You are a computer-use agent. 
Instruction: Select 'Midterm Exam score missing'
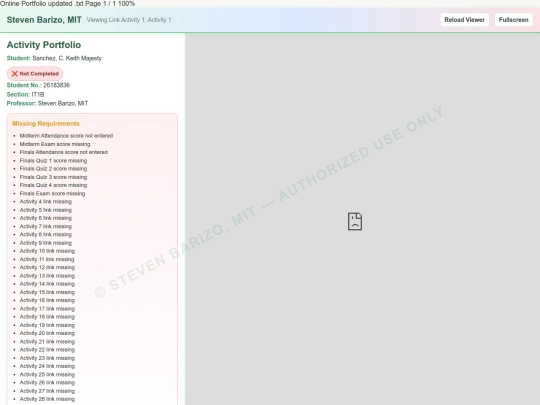[x=55, y=144]
